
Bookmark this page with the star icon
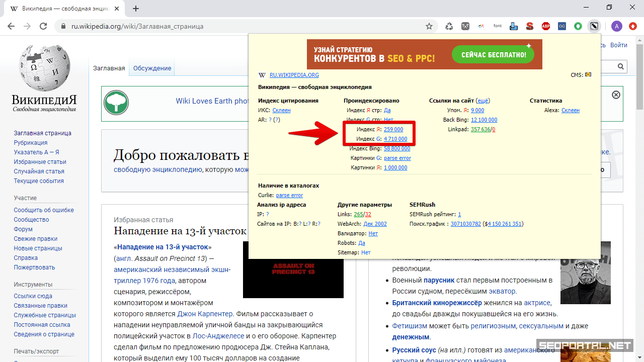[429, 26]
